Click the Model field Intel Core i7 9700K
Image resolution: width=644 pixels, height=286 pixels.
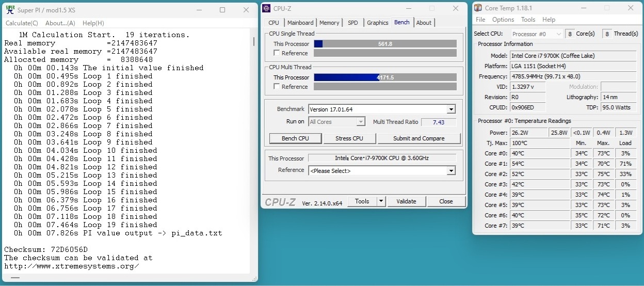573,56
